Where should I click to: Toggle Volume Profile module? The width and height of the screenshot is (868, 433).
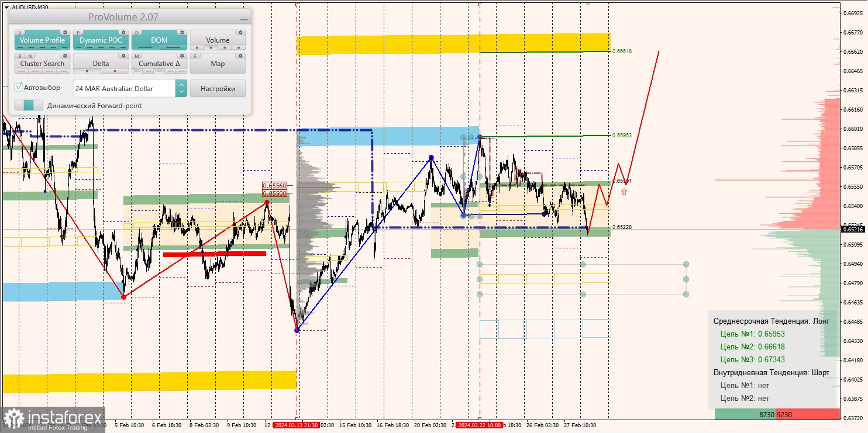42,40
